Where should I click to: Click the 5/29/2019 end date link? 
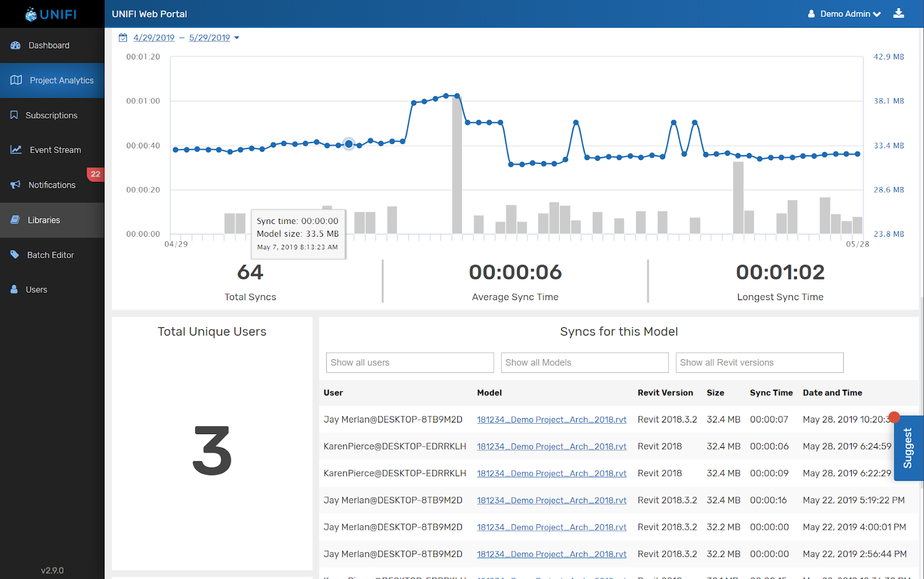coord(210,38)
